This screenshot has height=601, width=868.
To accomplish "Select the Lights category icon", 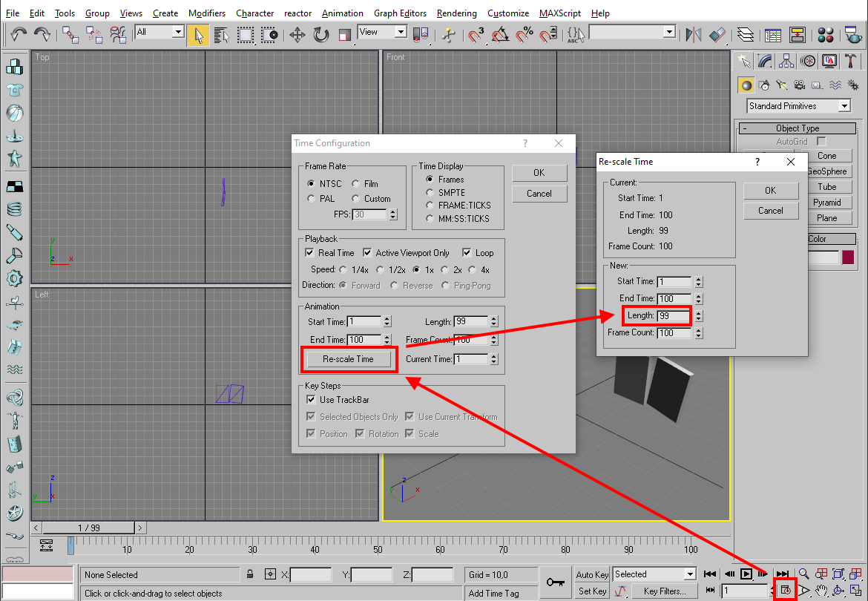I will click(782, 85).
